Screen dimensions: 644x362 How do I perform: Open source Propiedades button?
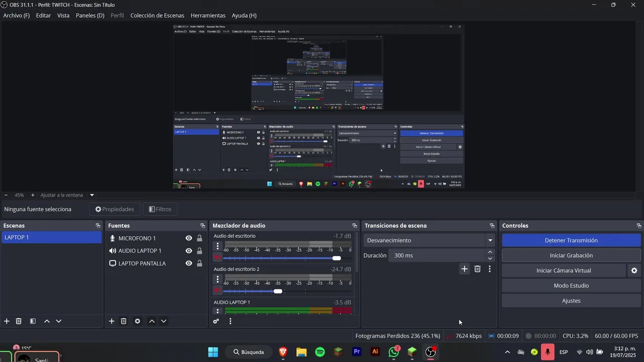[115, 209]
